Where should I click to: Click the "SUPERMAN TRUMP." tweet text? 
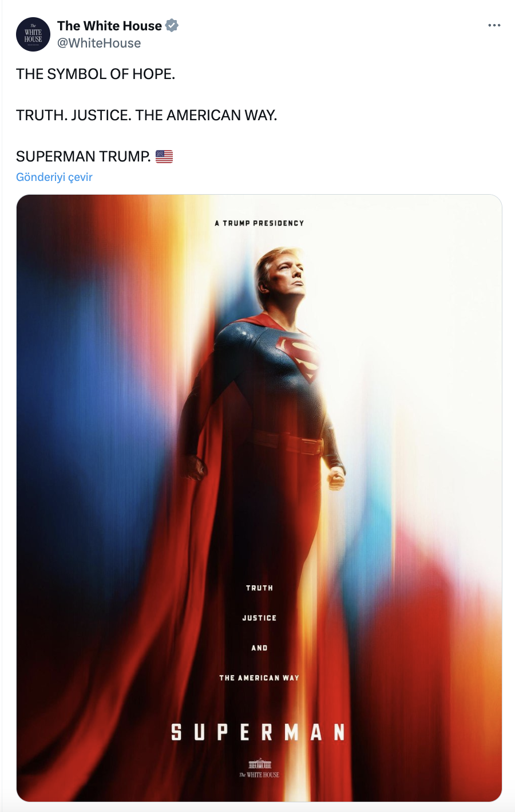(84, 156)
